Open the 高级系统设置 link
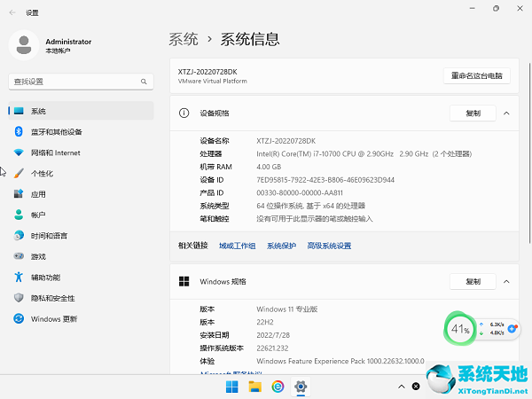 329,246
